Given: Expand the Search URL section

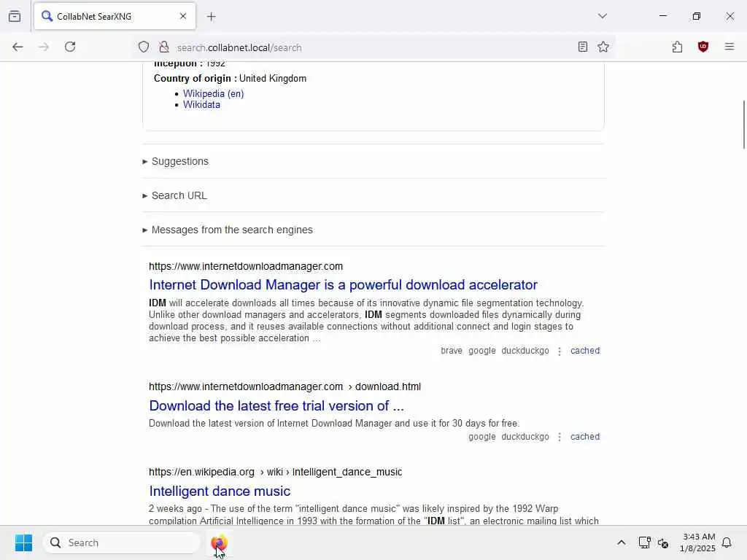Looking at the screenshot, I should [174, 195].
